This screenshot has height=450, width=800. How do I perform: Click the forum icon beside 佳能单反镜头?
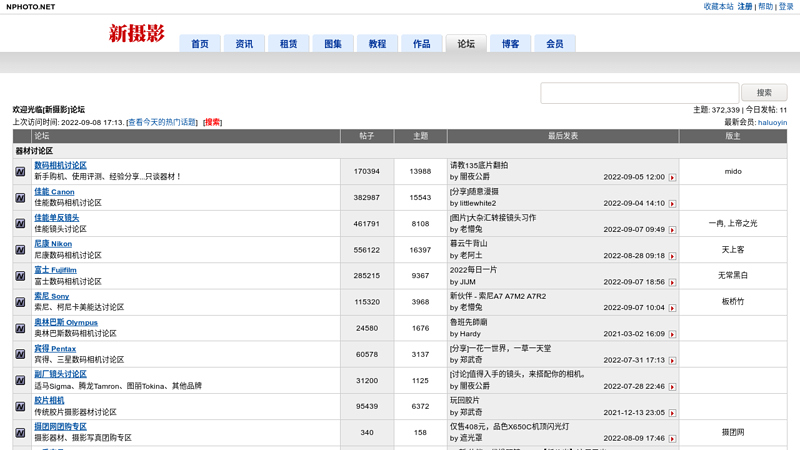(20, 223)
